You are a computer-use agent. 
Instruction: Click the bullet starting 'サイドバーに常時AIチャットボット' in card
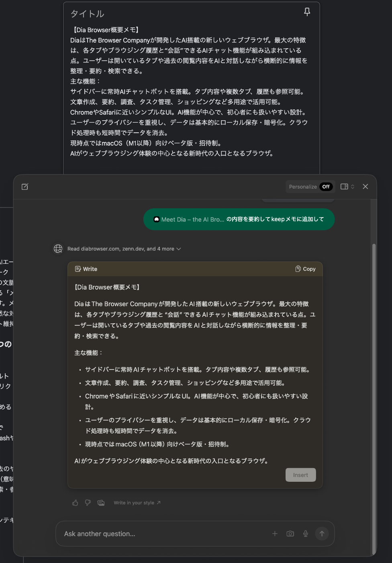tap(198, 370)
